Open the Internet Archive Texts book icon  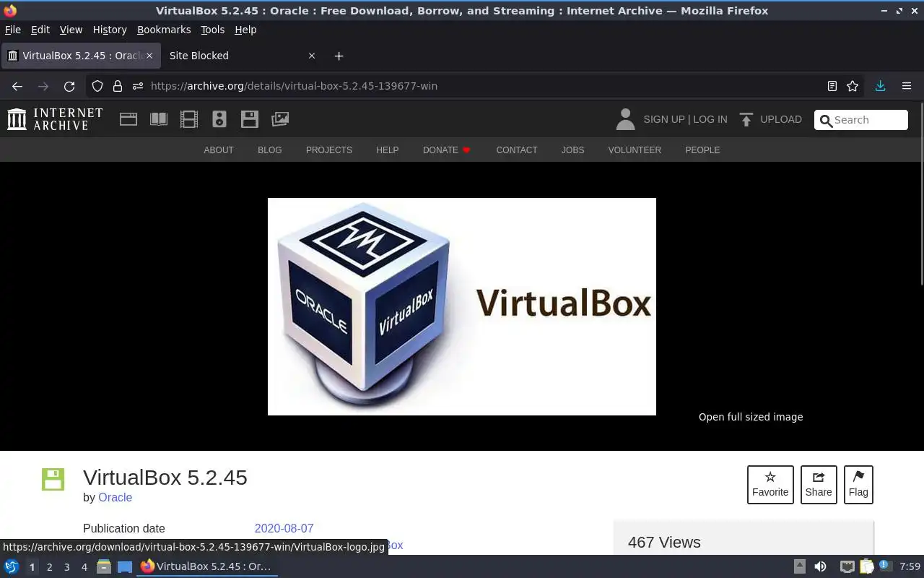click(159, 119)
